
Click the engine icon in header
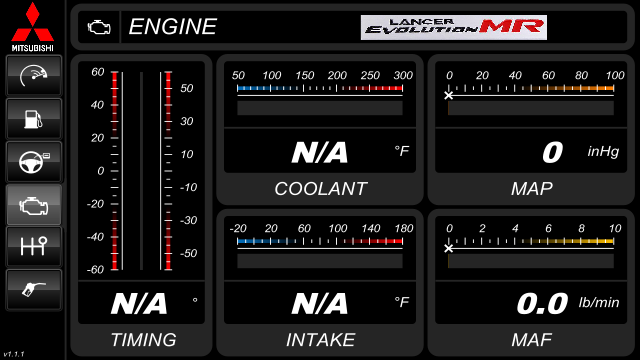pyautogui.click(x=99, y=27)
